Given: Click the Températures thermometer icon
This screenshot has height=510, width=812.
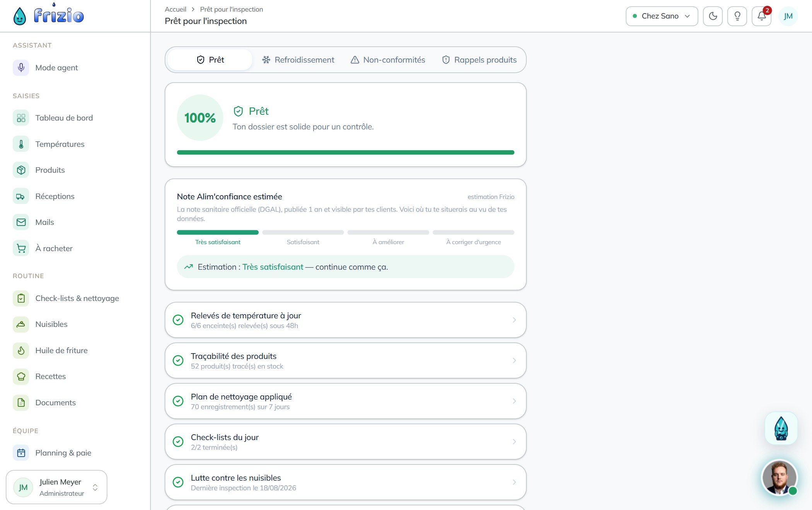Looking at the screenshot, I should point(21,144).
